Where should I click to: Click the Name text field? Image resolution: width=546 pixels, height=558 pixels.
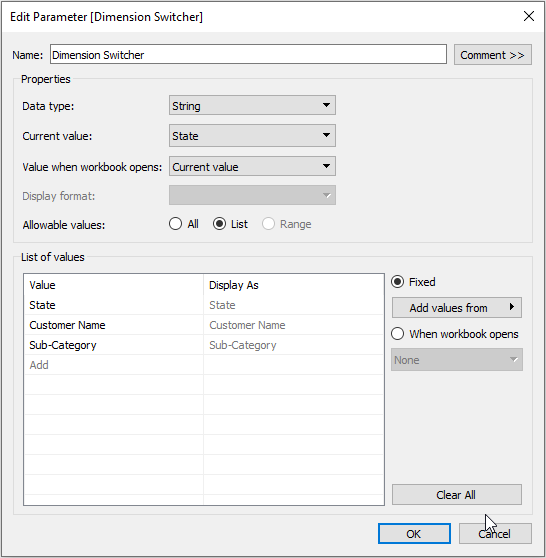coord(248,54)
